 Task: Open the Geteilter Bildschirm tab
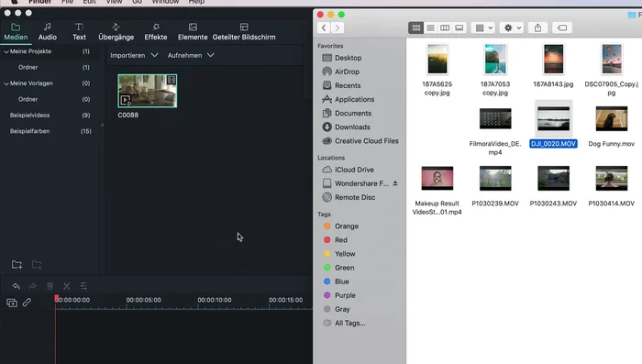(244, 32)
